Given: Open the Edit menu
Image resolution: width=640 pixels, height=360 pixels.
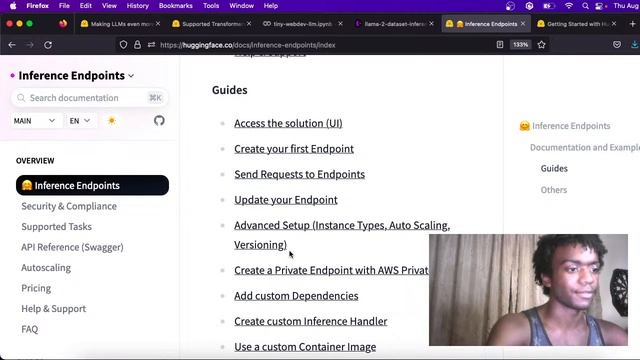Looking at the screenshot, I should pos(86,6).
